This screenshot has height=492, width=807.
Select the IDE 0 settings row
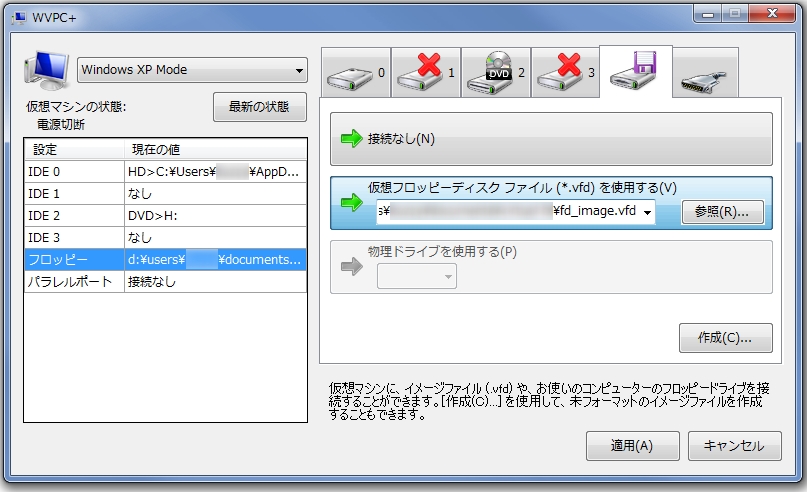[165, 172]
